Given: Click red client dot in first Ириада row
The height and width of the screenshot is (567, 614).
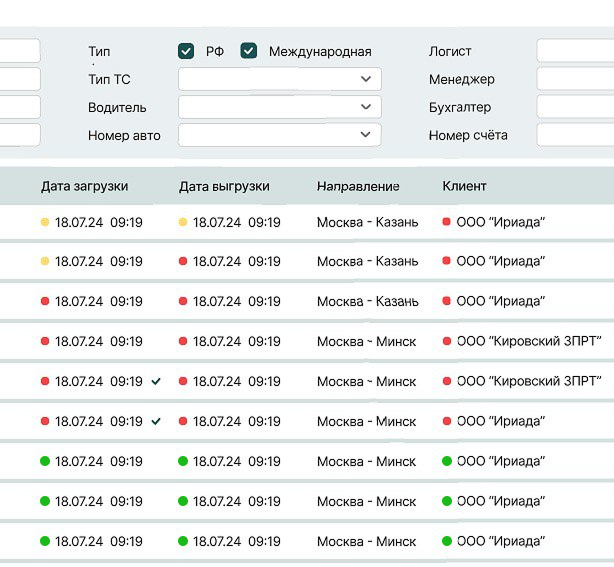Looking at the screenshot, I should click(x=447, y=222).
